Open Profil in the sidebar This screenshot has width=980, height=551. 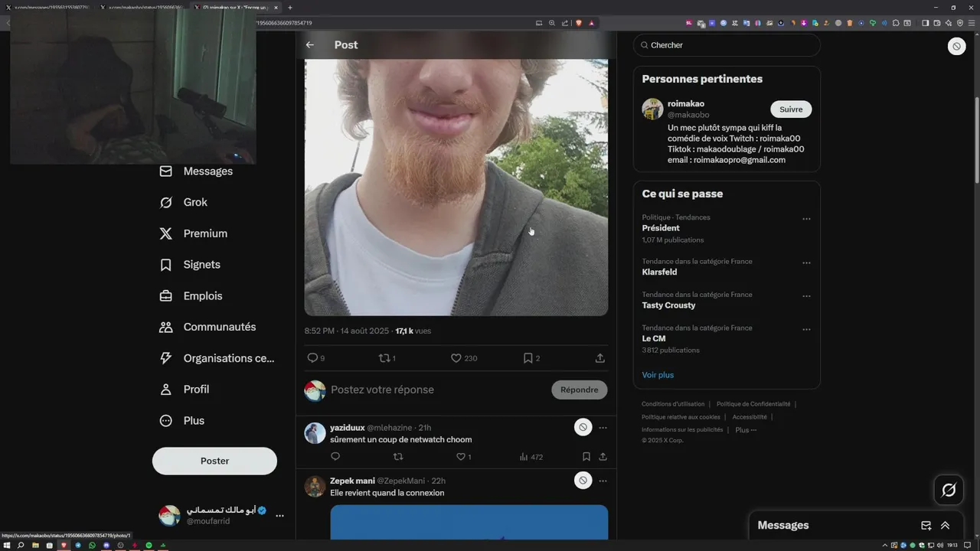[x=184, y=390]
